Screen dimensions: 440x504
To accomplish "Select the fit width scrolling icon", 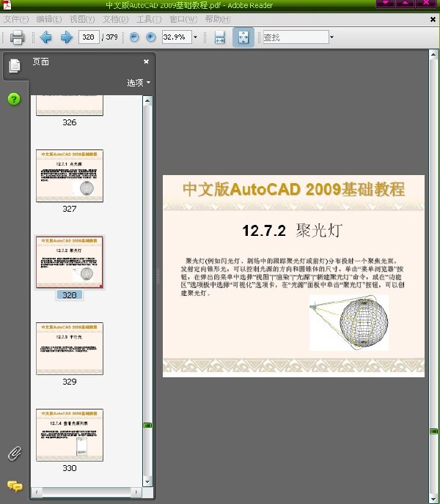I will tap(219, 37).
